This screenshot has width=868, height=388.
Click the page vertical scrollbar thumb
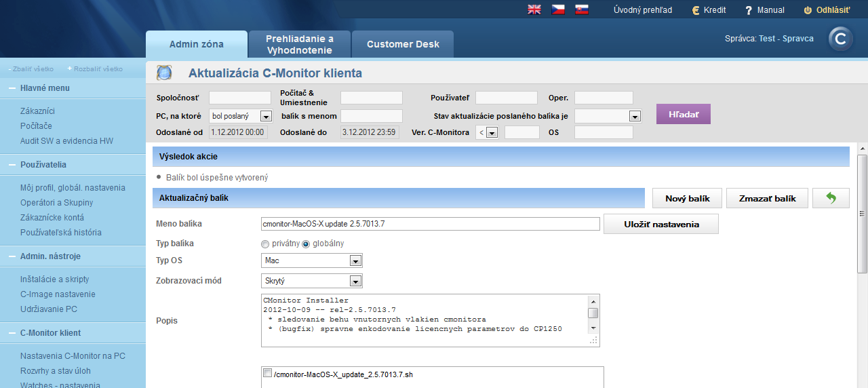point(863,214)
